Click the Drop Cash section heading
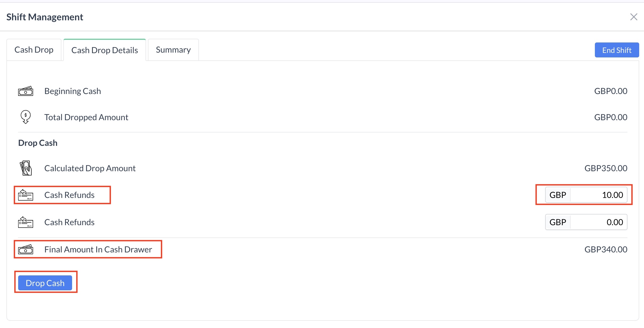The height and width of the screenshot is (328, 644). (38, 143)
